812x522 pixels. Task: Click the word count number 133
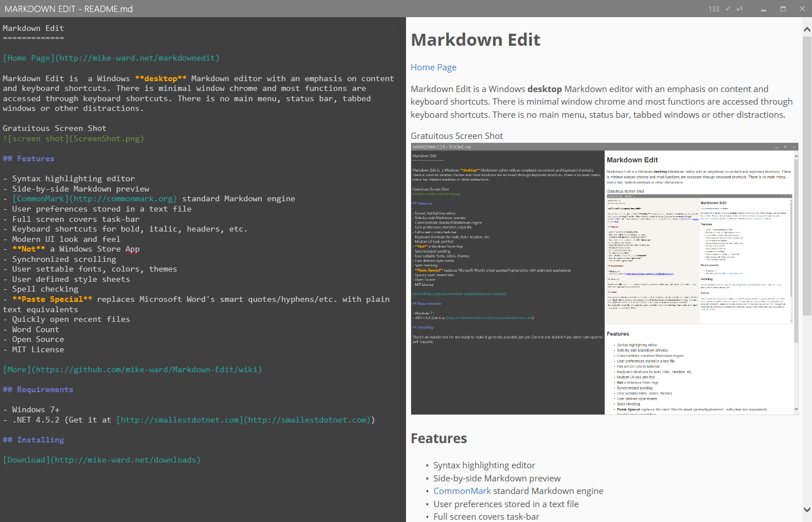714,9
